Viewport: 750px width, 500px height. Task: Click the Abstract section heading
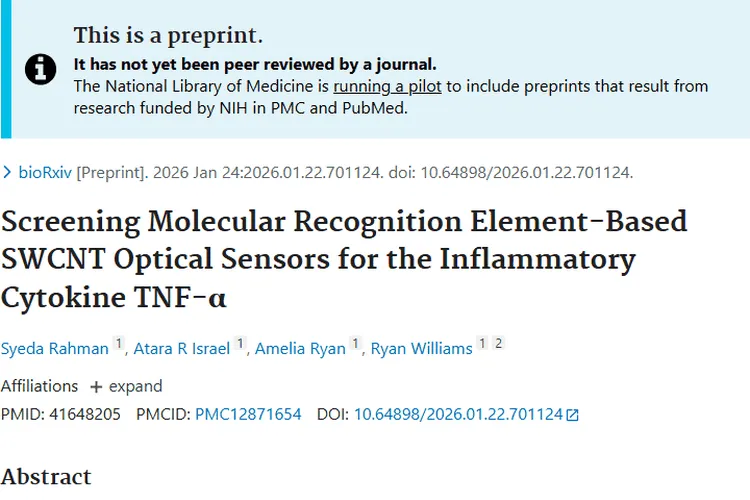tap(46, 476)
